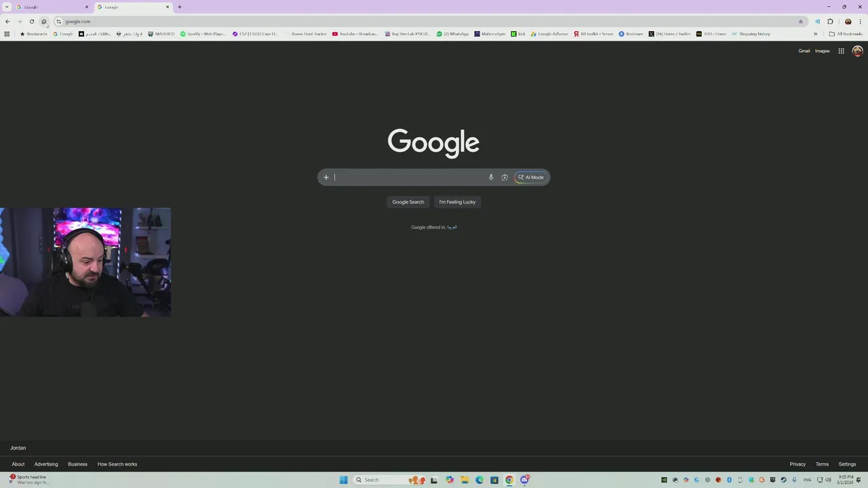The height and width of the screenshot is (488, 868).
Task: Open How Search works link
Action: [x=117, y=464]
